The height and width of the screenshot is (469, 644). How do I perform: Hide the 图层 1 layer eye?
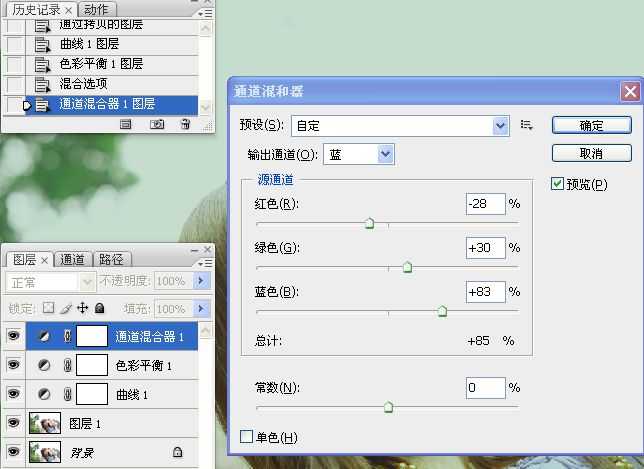(x=14, y=422)
